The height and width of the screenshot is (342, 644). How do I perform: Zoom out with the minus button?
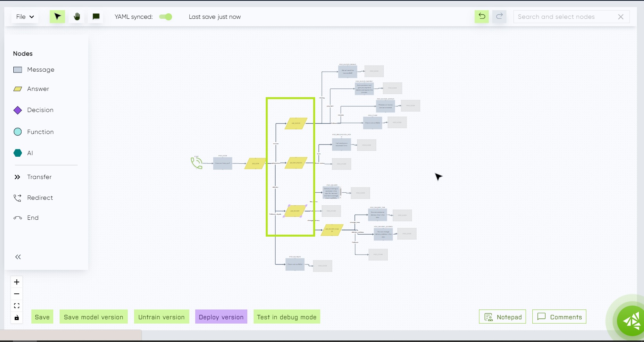pyautogui.click(x=17, y=294)
